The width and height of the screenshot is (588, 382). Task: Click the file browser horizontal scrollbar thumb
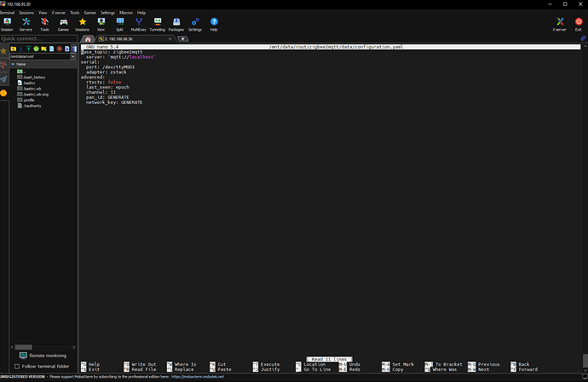tap(23, 347)
